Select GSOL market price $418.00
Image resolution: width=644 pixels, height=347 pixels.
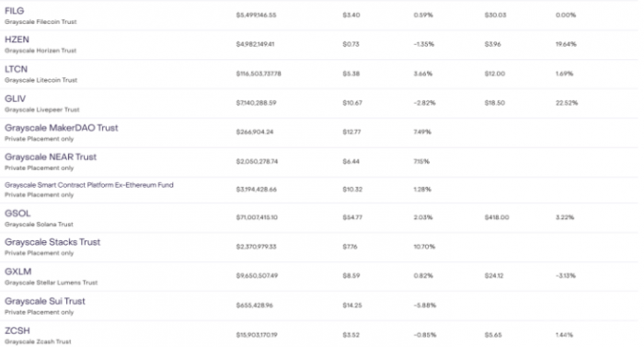coord(497,217)
